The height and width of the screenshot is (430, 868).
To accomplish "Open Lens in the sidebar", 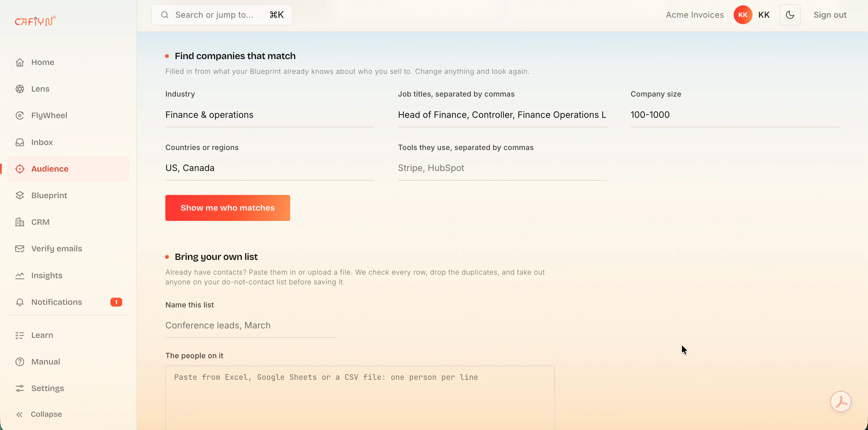I will [68, 89].
